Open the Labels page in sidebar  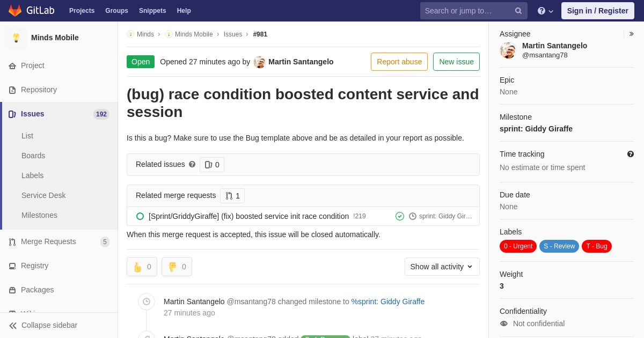32,175
